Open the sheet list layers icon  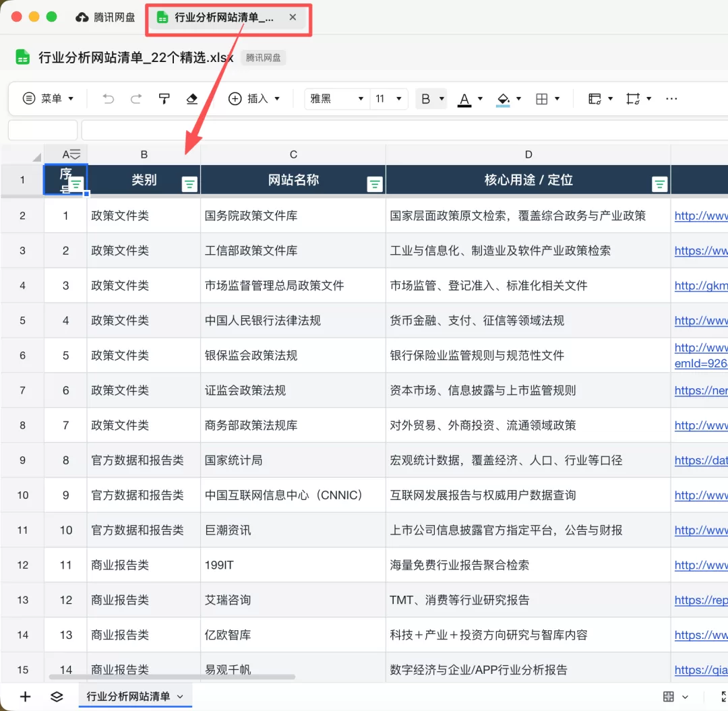point(57,696)
